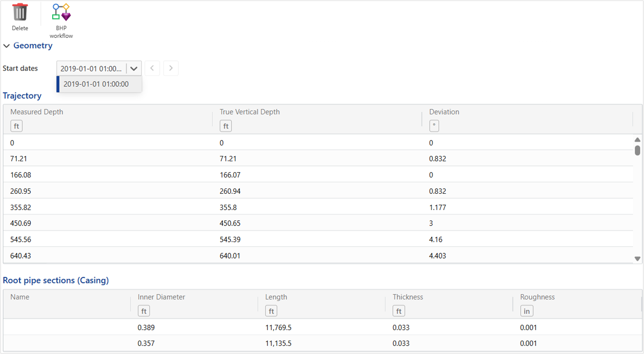The width and height of the screenshot is (644, 354).
Task: Click the trajectory scrollbar down arrow
Action: (637, 259)
